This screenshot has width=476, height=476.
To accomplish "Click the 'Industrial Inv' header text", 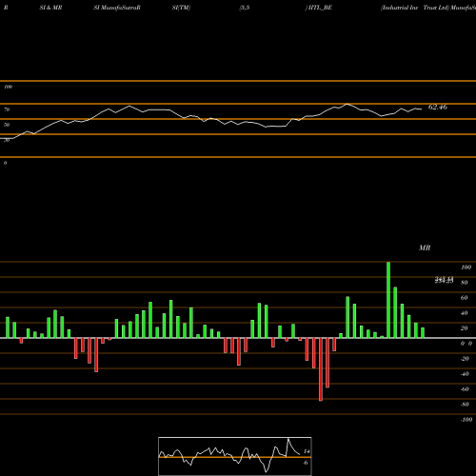I will coord(400,8).
